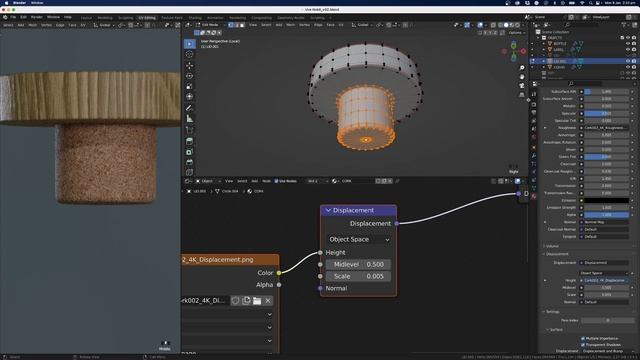Unlink image with X on texture node
Viewport: 640px width, 360px height.
(268, 301)
